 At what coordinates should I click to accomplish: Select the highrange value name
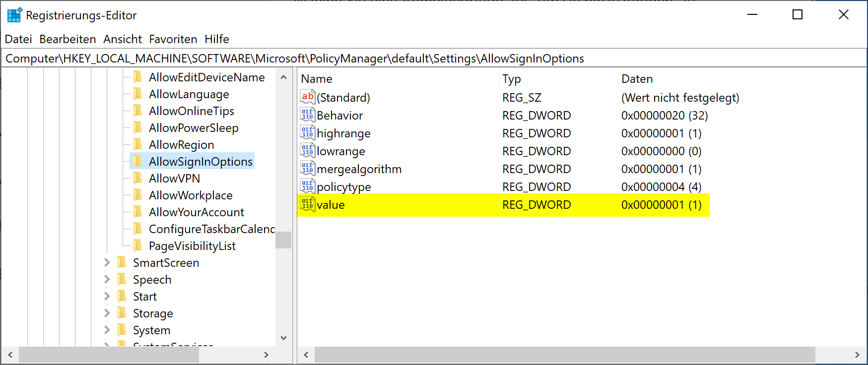[343, 133]
